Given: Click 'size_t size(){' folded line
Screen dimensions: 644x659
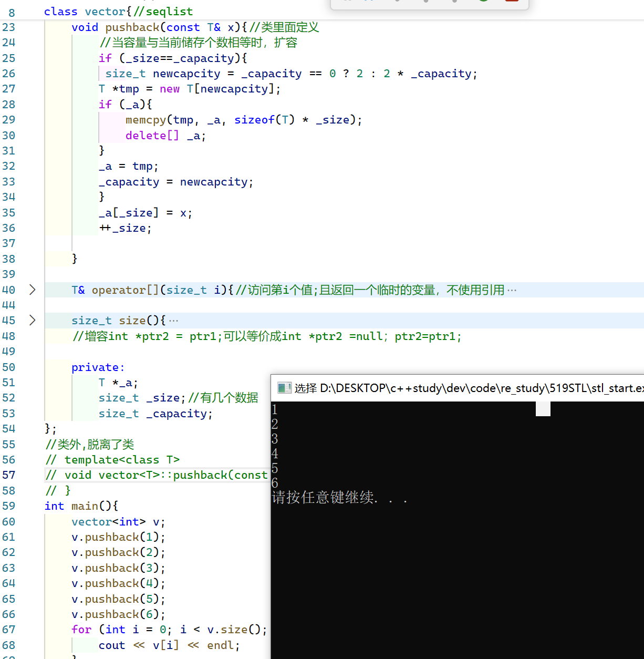Looking at the screenshot, I should 119,321.
